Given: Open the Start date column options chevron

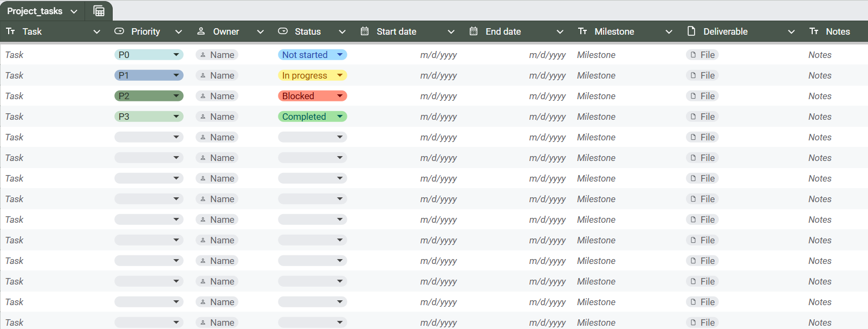Looking at the screenshot, I should pyautogui.click(x=451, y=32).
